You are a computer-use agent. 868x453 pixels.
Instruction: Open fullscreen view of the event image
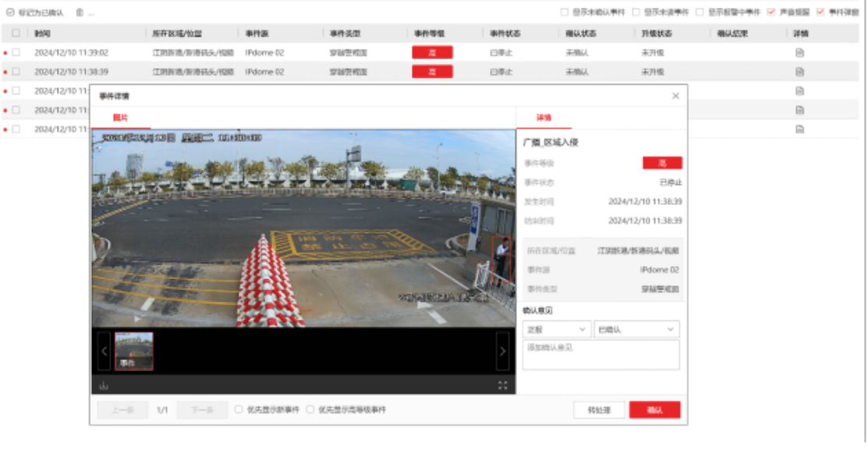[x=503, y=385]
